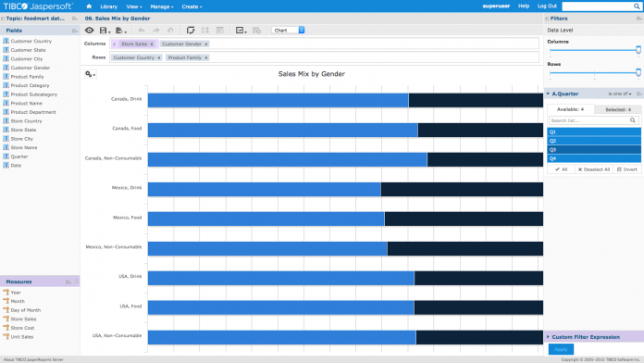Screen dimensions: 644x363
Task: Click the Undo All icon
Action: [x=170, y=31]
